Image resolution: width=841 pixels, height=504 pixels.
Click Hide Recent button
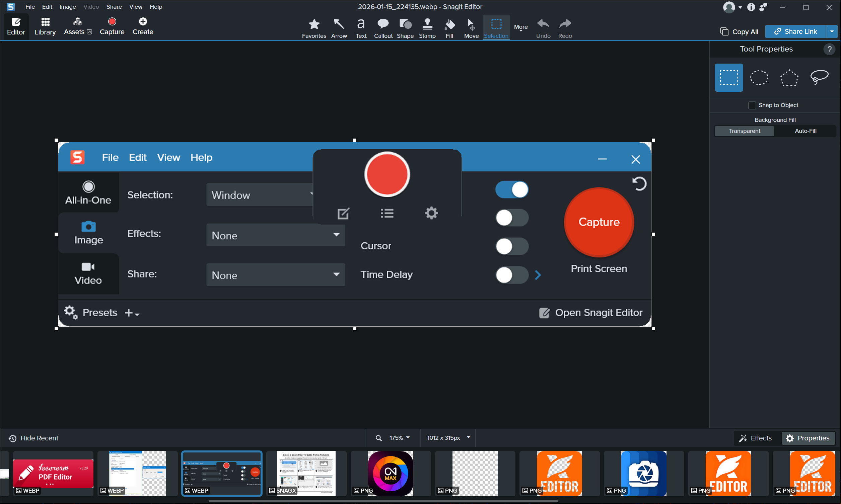[33, 438]
